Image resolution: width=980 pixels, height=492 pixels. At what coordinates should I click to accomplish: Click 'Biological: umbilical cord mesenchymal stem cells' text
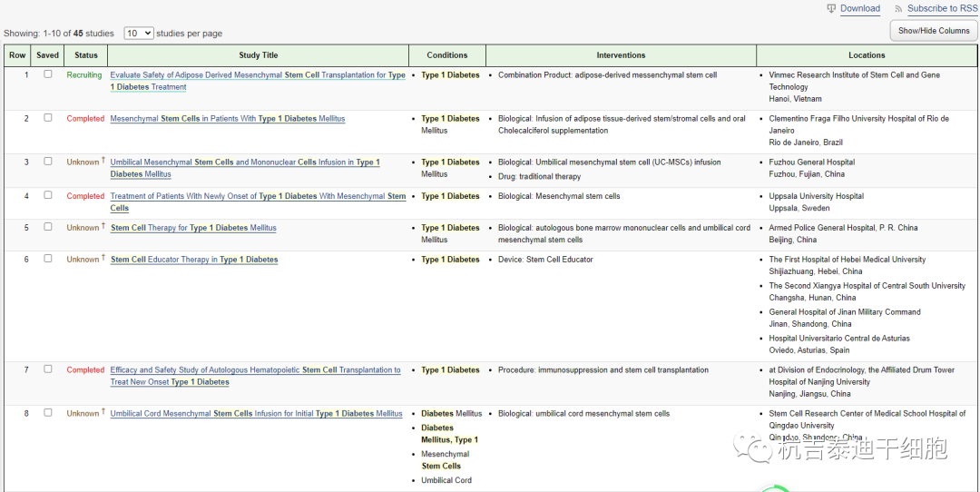click(583, 413)
